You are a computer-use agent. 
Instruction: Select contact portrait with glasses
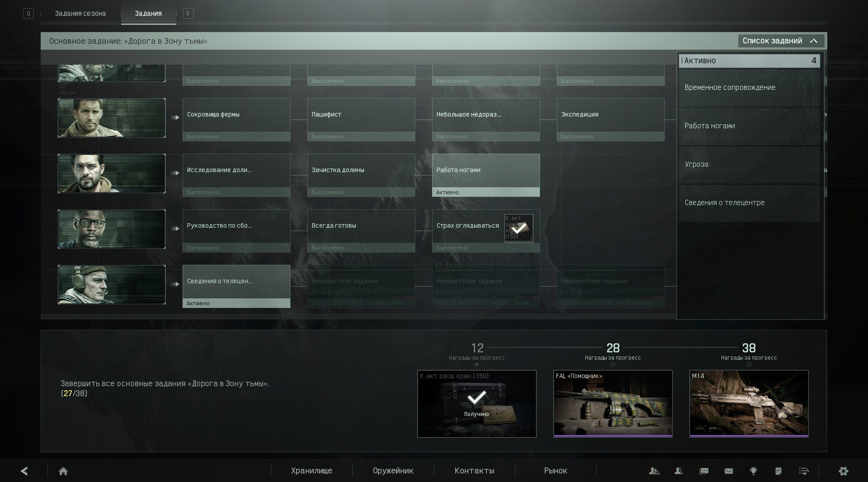click(112, 229)
